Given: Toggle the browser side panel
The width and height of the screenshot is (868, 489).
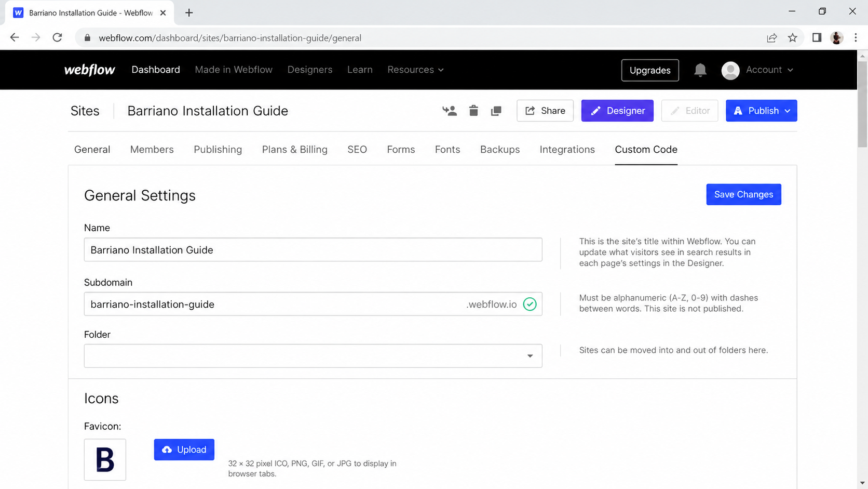Looking at the screenshot, I should tap(817, 37).
